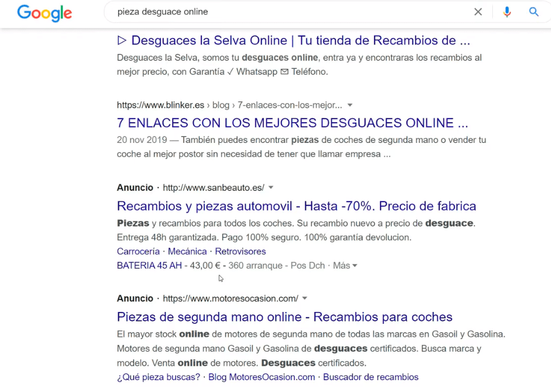The width and height of the screenshot is (551, 392).
Task: Click the '43,00 €' price text
Action: (x=205, y=265)
